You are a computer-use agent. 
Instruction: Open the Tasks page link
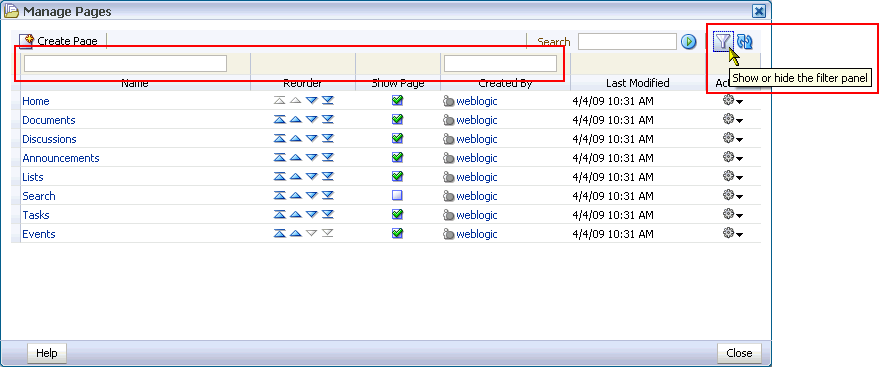36,215
